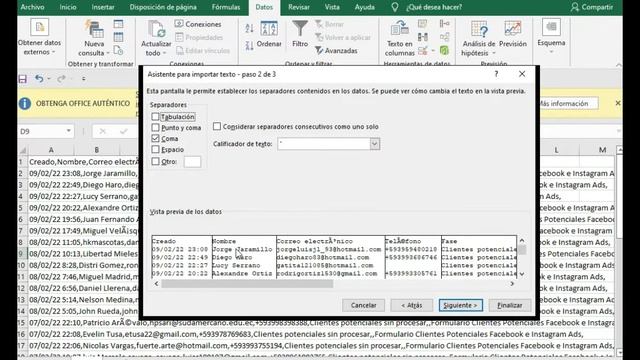Enable the Tabulación separator checkbox
The height and width of the screenshot is (360, 640).
(x=155, y=117)
